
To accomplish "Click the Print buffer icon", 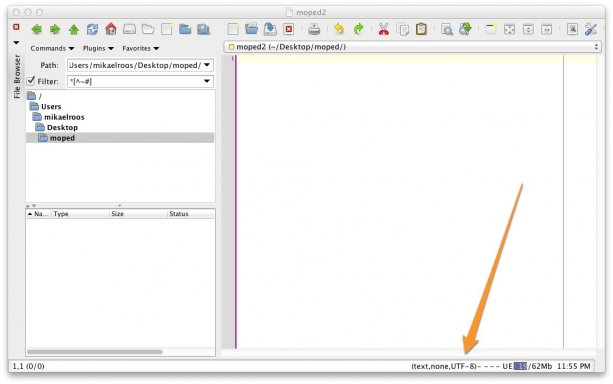I will click(314, 29).
